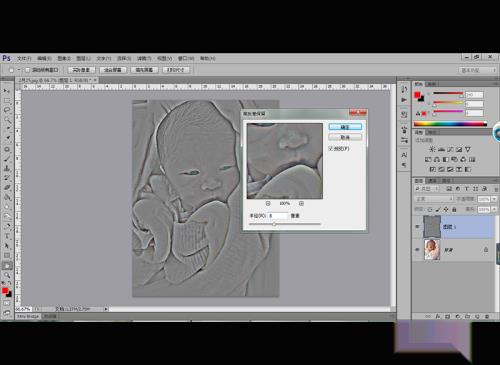This screenshot has height=365, width=500.
Task: Select the Zoom magnifier tool
Action: coord(7,275)
